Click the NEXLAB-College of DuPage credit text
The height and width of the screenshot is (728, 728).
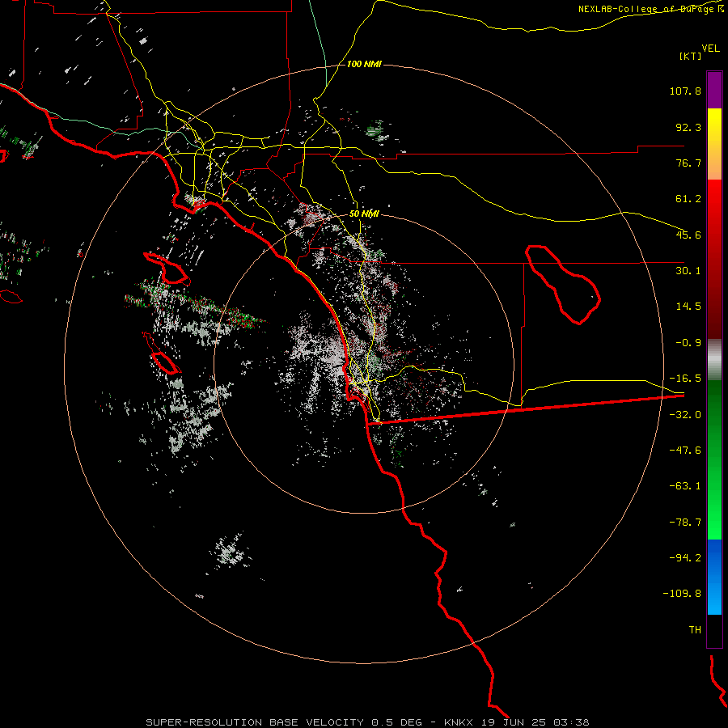(x=651, y=9)
